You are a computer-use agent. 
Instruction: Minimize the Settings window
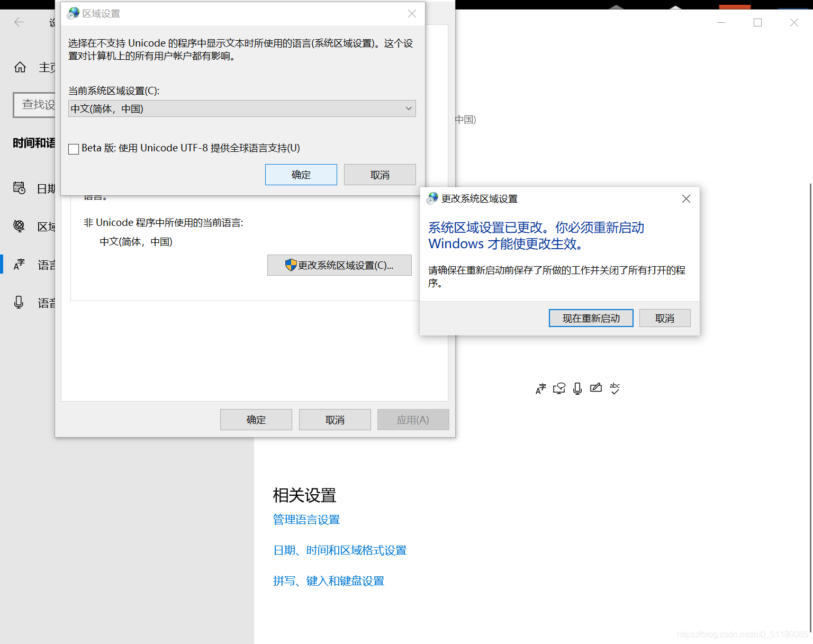tap(721, 22)
